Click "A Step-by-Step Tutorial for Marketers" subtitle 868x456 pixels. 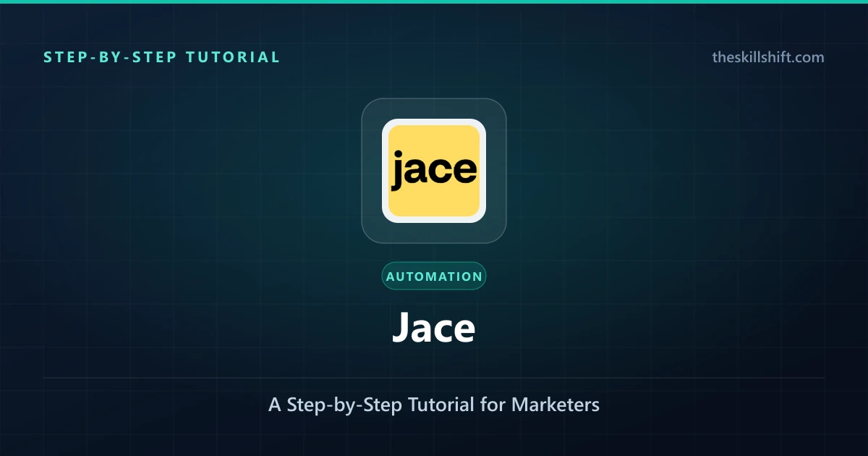[x=434, y=405]
